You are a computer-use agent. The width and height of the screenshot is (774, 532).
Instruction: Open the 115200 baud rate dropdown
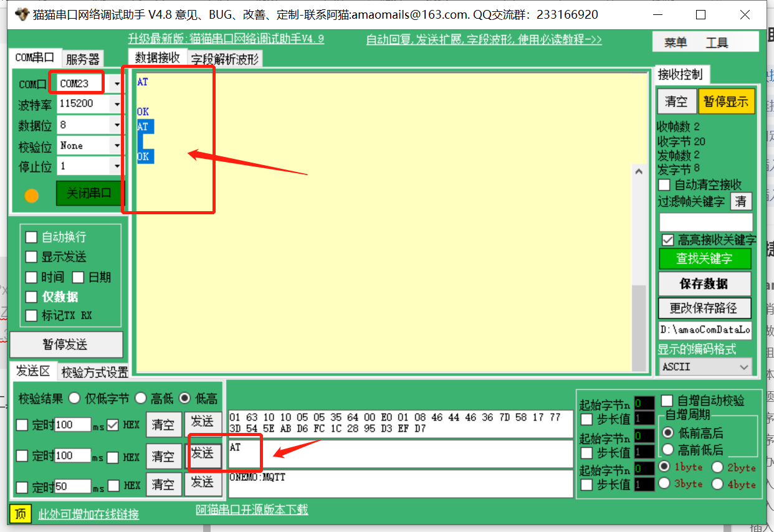[117, 104]
